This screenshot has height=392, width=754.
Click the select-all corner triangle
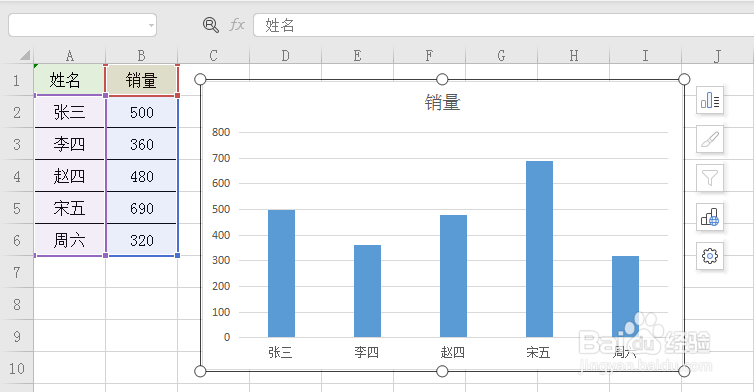click(x=25, y=55)
